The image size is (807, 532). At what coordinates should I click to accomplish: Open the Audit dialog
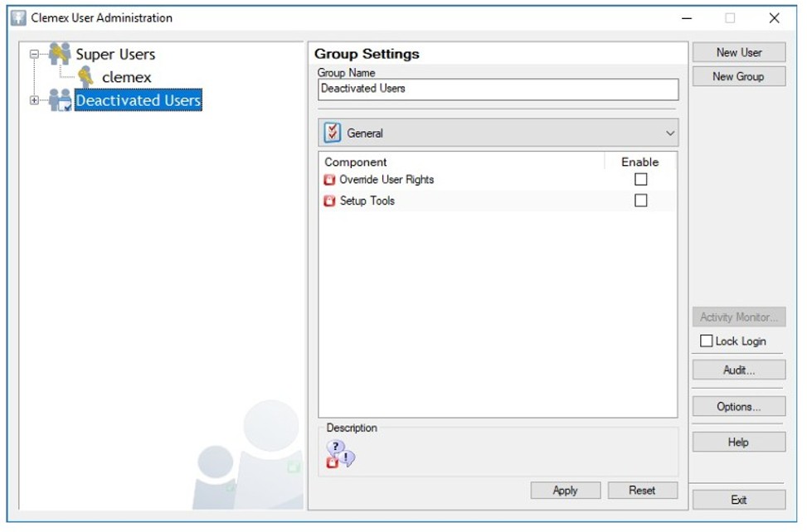click(738, 370)
